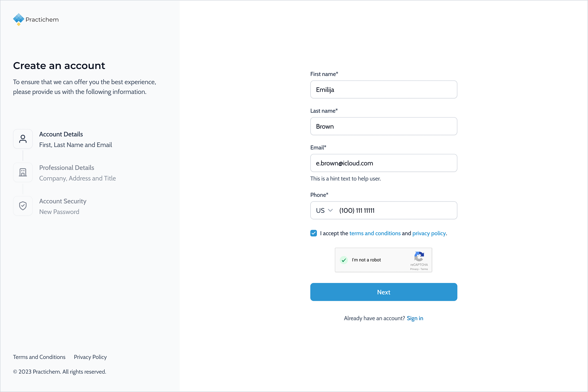This screenshot has width=588, height=392.
Task: Focus the Email input field
Action: pyautogui.click(x=384, y=163)
